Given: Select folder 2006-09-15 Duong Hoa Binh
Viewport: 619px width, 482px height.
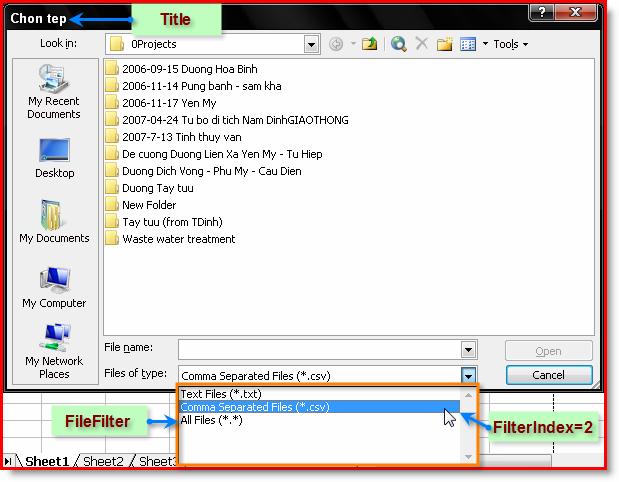Looking at the screenshot, I should pos(182,69).
